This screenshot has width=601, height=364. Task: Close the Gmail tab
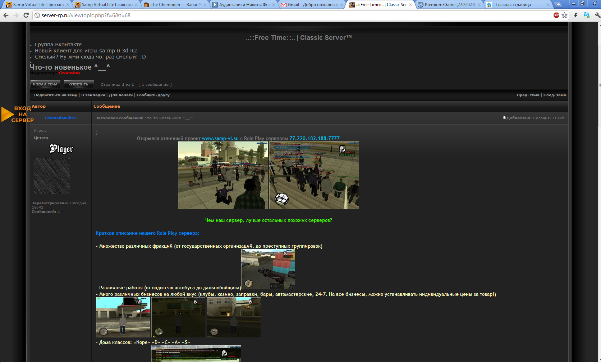pyautogui.click(x=342, y=5)
